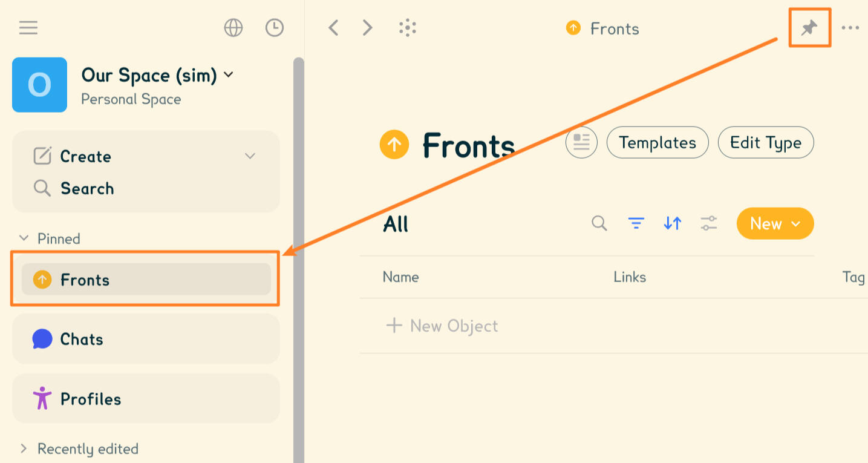Open the filter options for the list
This screenshot has height=463, width=868.
tap(636, 223)
